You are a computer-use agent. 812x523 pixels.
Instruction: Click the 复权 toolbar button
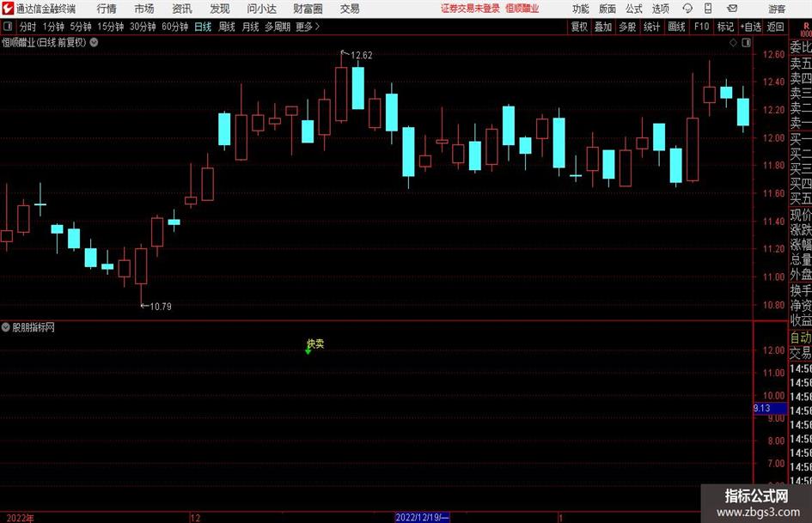click(579, 27)
